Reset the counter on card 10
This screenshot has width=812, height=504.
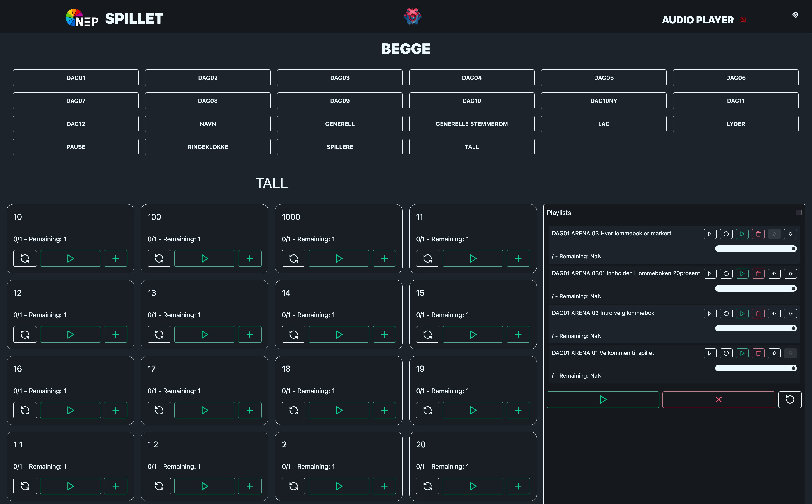pos(25,258)
